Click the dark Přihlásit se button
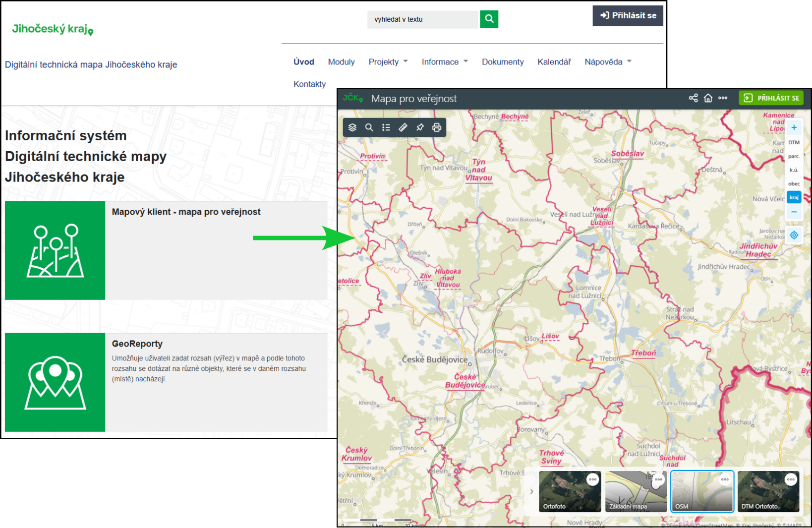The width and height of the screenshot is (812, 528). pos(628,15)
